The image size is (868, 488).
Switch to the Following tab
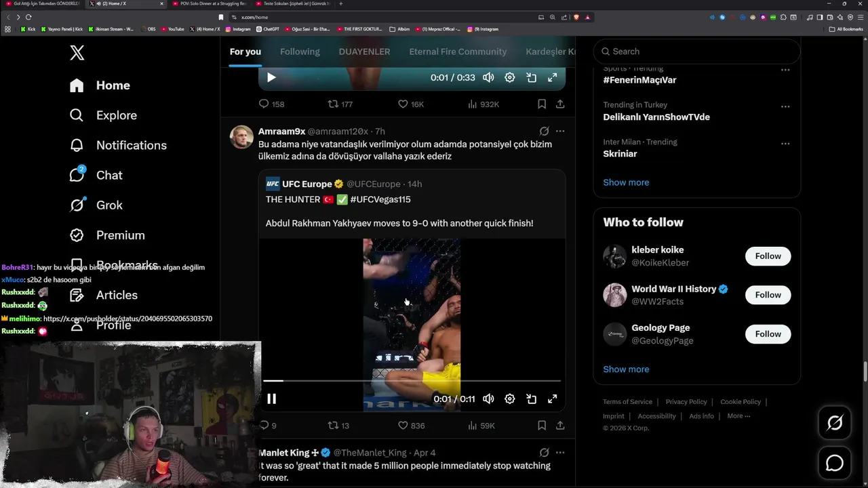(x=300, y=52)
